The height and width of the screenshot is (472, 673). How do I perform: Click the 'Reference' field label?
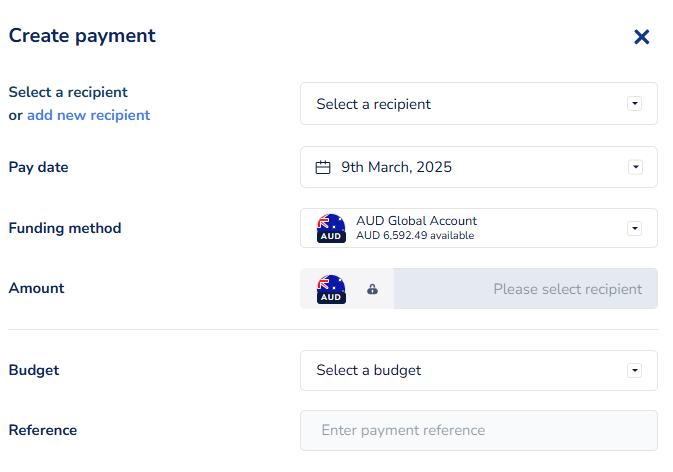click(x=43, y=430)
